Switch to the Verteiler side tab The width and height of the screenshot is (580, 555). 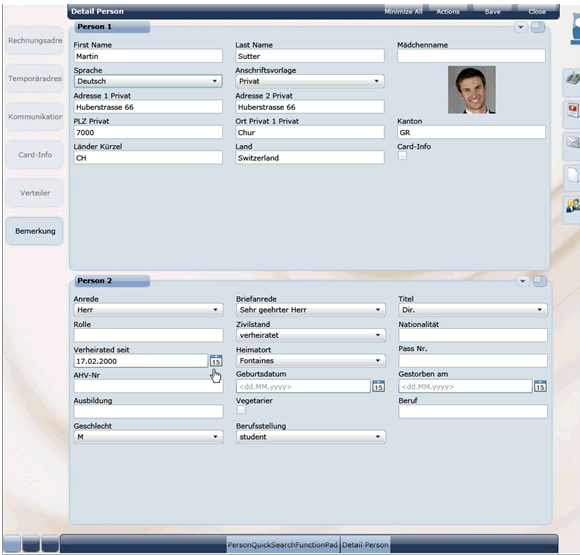[x=35, y=193]
